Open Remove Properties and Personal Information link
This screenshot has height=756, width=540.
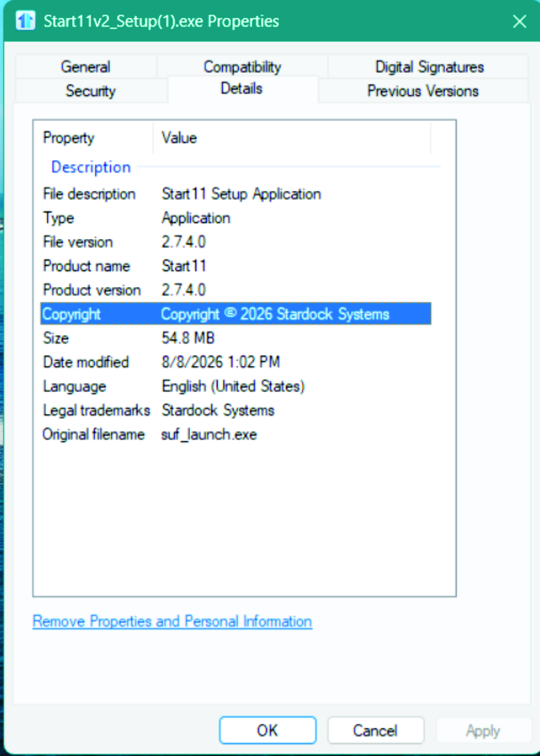point(172,621)
